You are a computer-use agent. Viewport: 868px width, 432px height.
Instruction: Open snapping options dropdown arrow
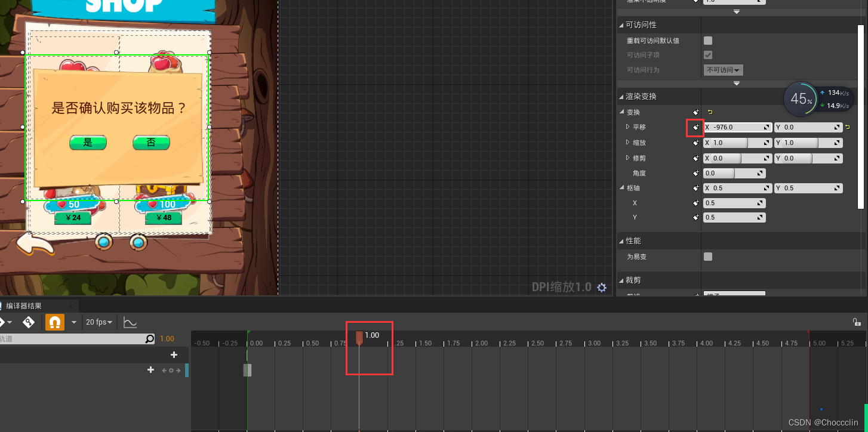click(74, 322)
